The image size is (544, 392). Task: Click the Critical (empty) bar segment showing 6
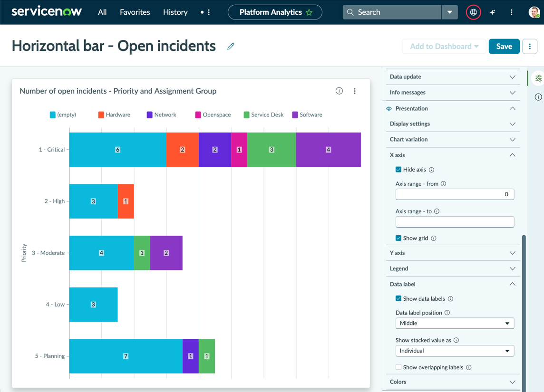[117, 150]
